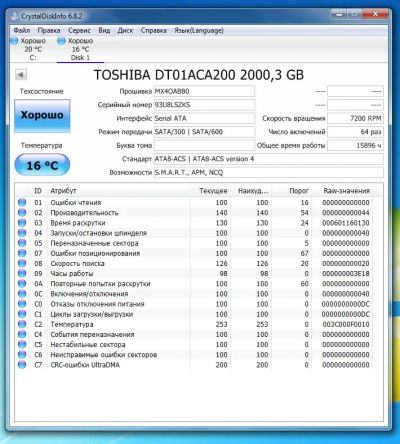Click the status orb for Температура row
Image resolution: width=400 pixels, height=444 pixels.
coord(22,324)
